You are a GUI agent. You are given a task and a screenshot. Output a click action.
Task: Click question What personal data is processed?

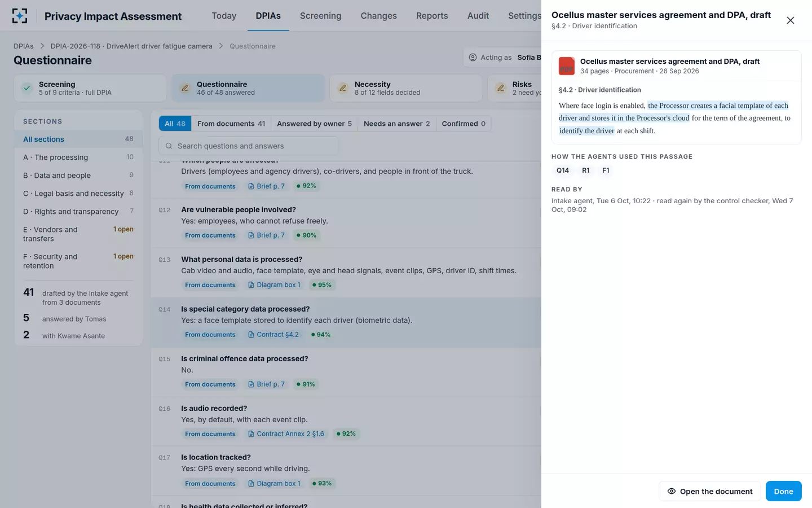(x=242, y=260)
